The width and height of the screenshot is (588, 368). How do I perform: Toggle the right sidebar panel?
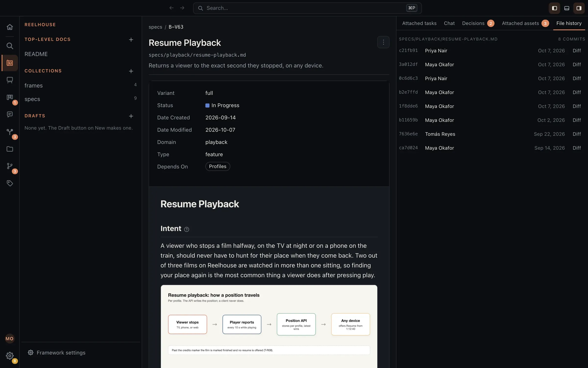point(579,8)
